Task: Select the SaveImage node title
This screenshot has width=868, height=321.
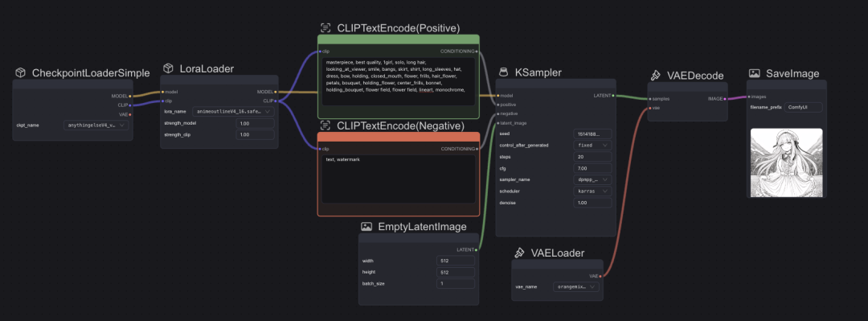Action: click(792, 74)
